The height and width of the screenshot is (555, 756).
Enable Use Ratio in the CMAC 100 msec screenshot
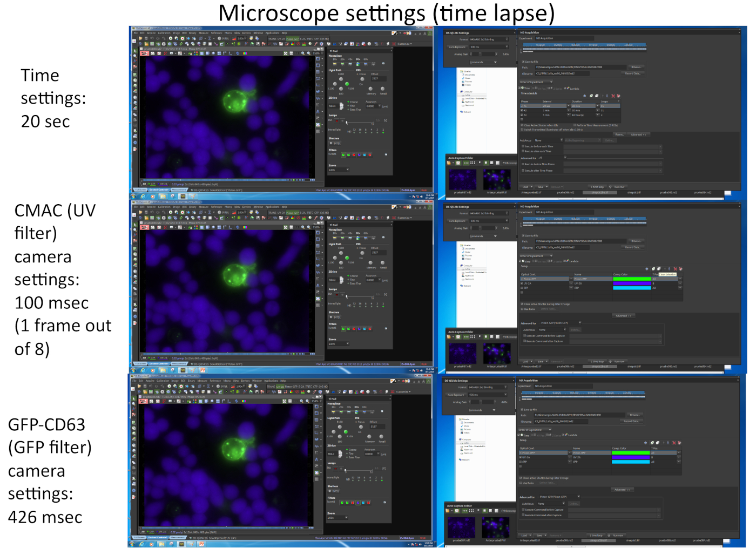coord(522,309)
